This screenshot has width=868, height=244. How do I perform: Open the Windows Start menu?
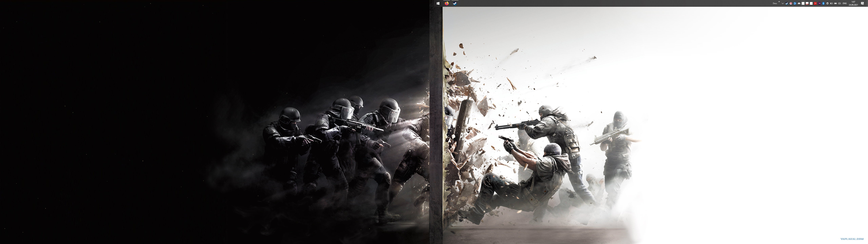click(438, 3)
